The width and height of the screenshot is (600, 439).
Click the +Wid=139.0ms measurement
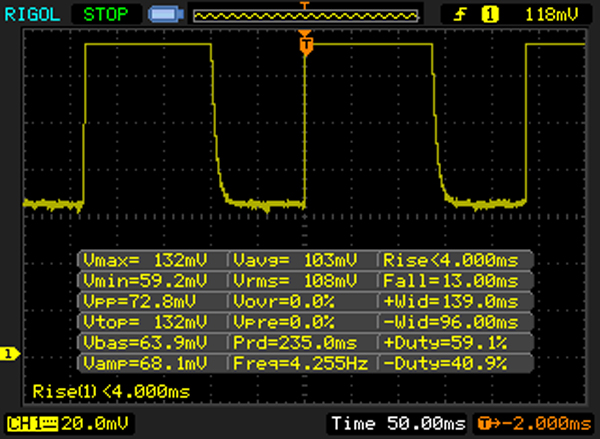click(451, 302)
